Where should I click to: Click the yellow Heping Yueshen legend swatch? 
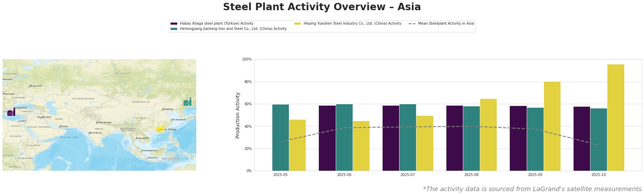pos(297,24)
